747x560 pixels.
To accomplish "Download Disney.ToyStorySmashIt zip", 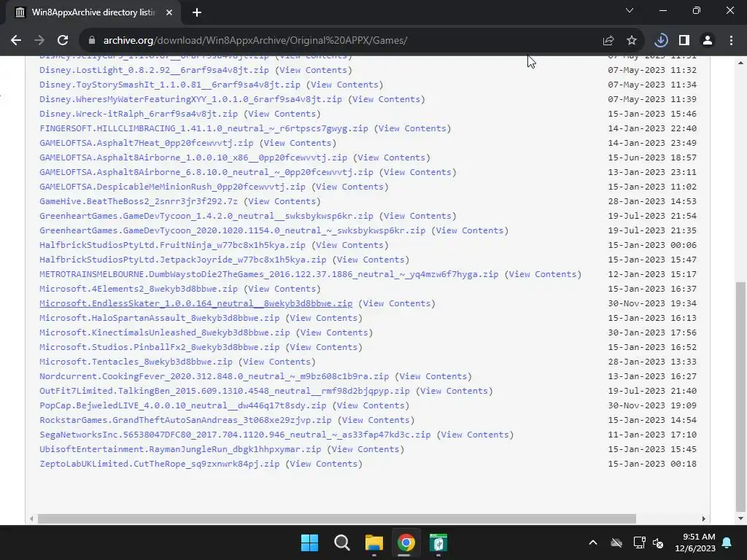I will (x=169, y=85).
